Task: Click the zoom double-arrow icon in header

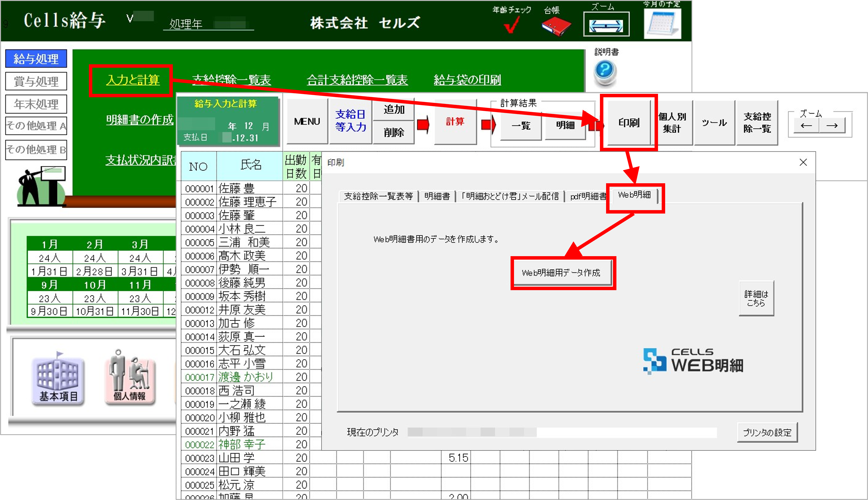Action: click(x=606, y=25)
